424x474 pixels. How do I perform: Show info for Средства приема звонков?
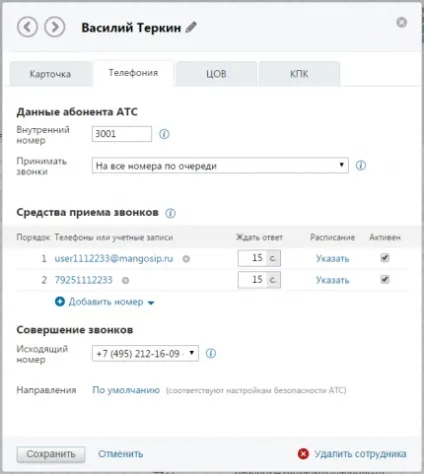pyautogui.click(x=170, y=213)
